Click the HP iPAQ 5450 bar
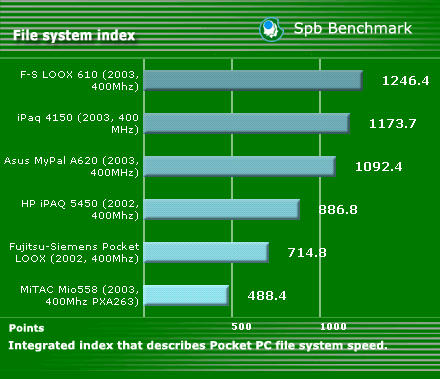 coord(222,209)
